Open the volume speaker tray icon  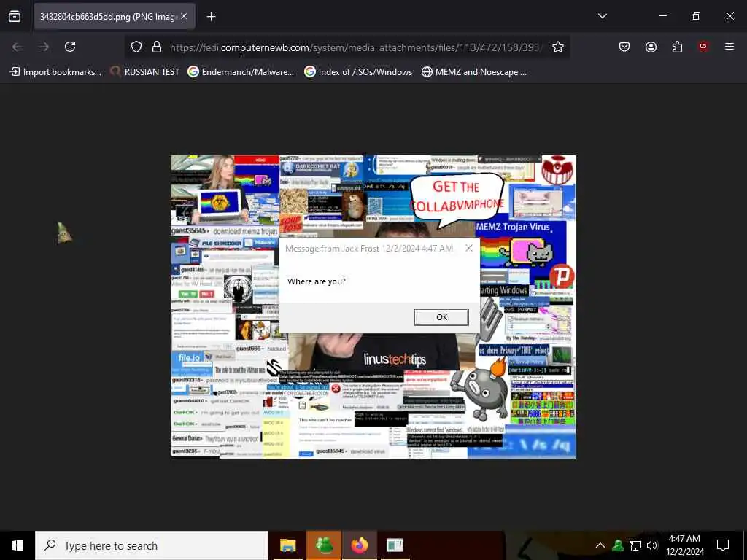coord(652,545)
